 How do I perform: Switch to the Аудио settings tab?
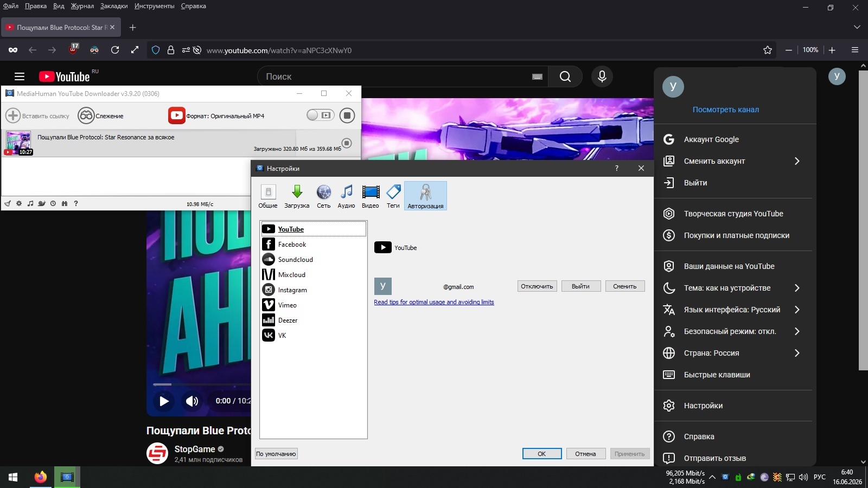click(346, 196)
